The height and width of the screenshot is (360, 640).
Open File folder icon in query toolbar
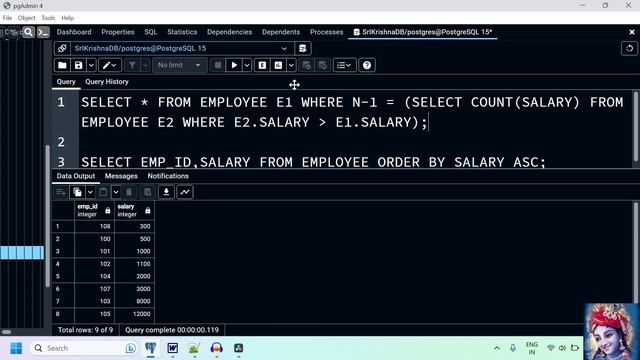62,65
